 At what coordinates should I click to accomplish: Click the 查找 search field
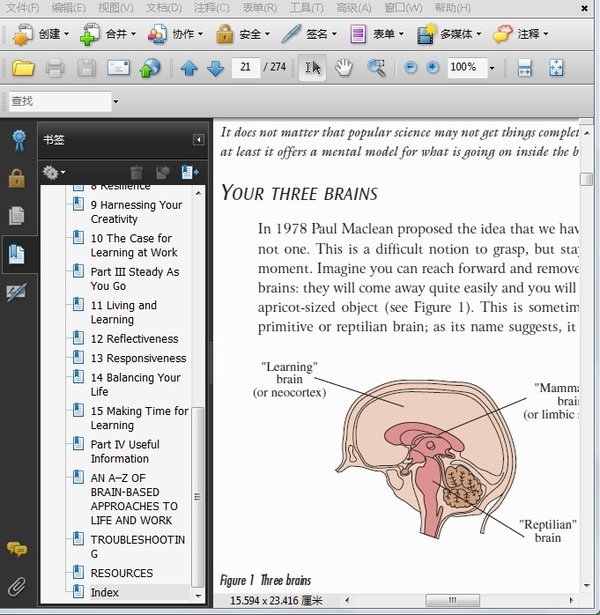tap(60, 102)
